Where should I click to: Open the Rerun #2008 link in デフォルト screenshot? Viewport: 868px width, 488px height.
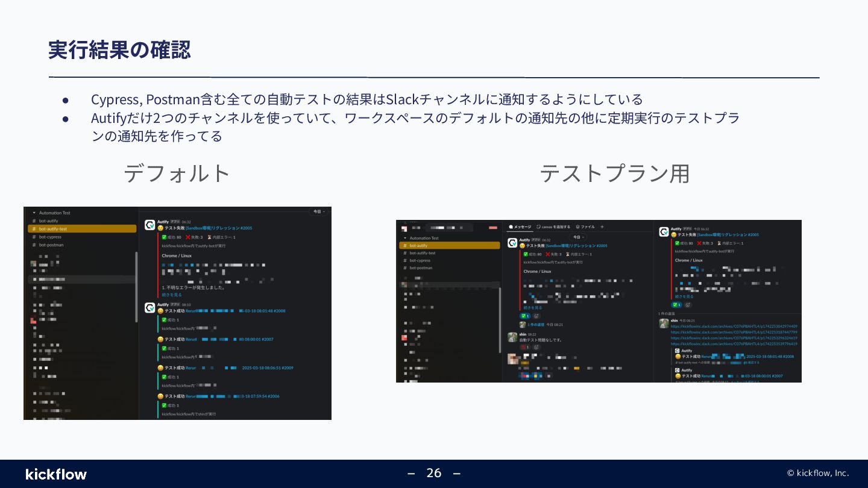pos(235,311)
